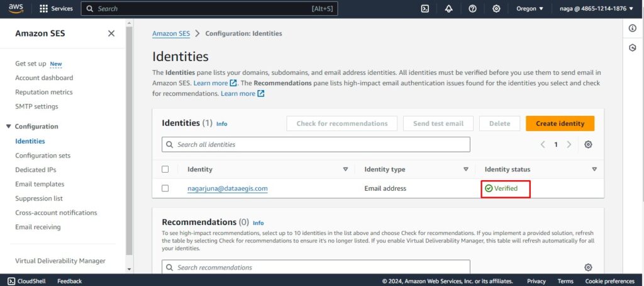This screenshot has width=644, height=286.
Task: Click sidebar scrollbar down arrow
Action: pos(130,269)
